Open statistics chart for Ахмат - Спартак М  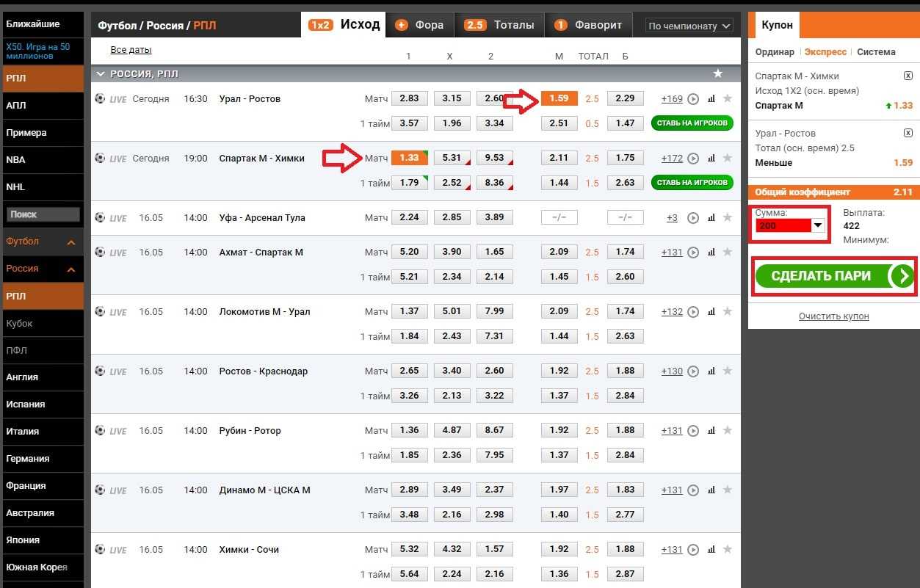[x=711, y=252]
